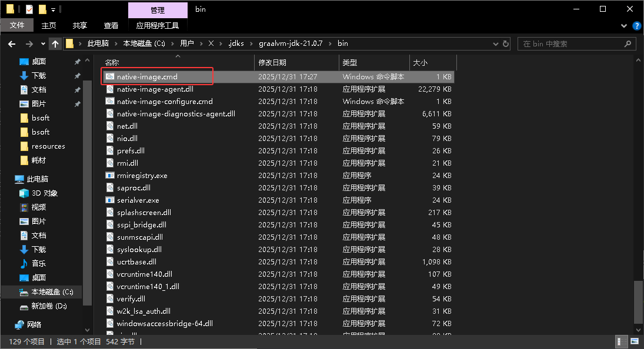The width and height of the screenshot is (644, 349).
Task: Open the resources folder in sidebar
Action: 48,146
